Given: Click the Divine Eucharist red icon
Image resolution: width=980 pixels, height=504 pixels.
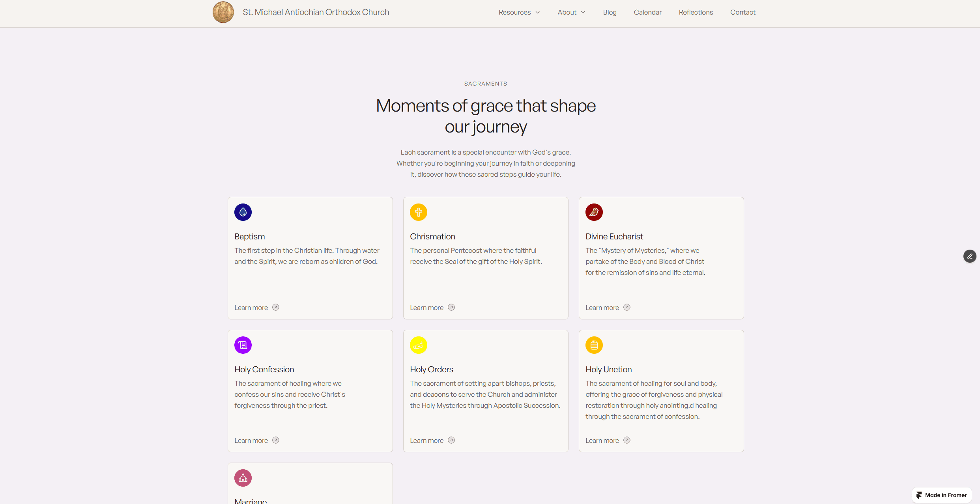Looking at the screenshot, I should (x=594, y=212).
